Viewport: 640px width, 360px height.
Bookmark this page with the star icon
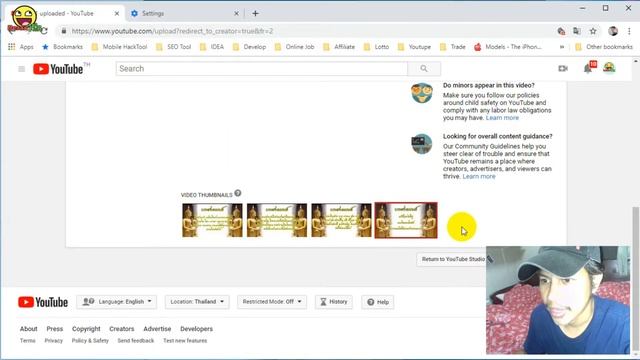(x=593, y=31)
